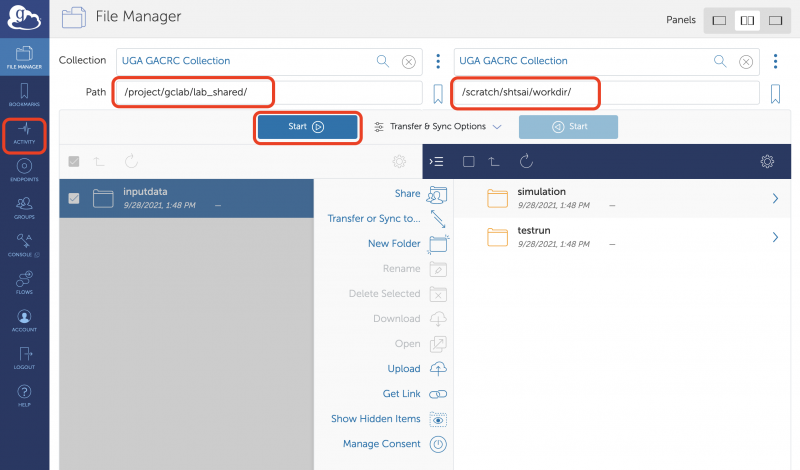Select Show Hidden Items menu entry
This screenshot has height=470, width=800.
click(x=375, y=419)
